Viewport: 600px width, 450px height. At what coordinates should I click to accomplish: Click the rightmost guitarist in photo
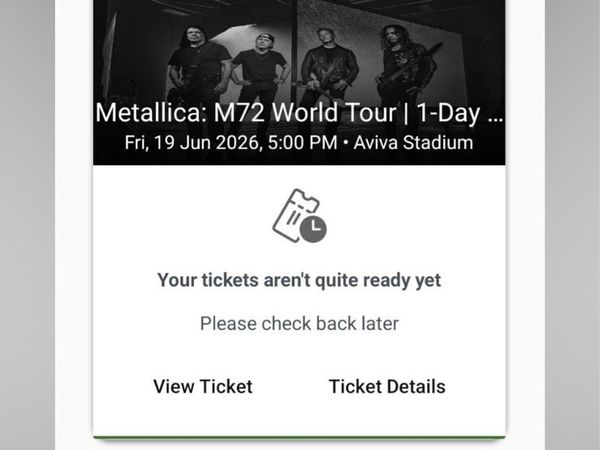402,63
